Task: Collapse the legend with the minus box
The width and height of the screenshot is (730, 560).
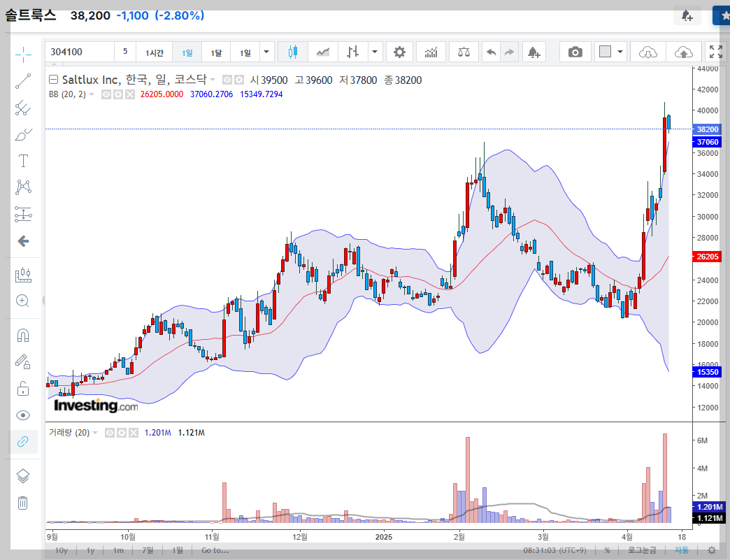Action: point(54,80)
